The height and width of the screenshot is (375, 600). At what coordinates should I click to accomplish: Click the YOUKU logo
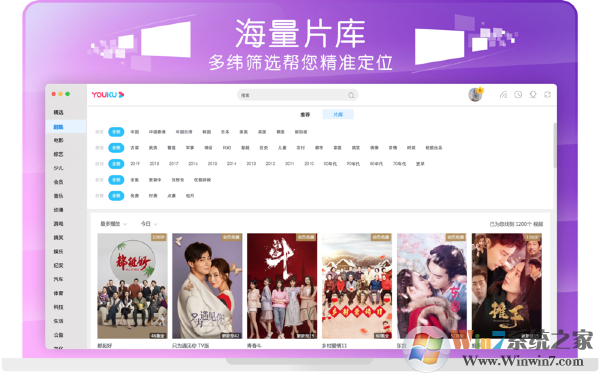(108, 95)
